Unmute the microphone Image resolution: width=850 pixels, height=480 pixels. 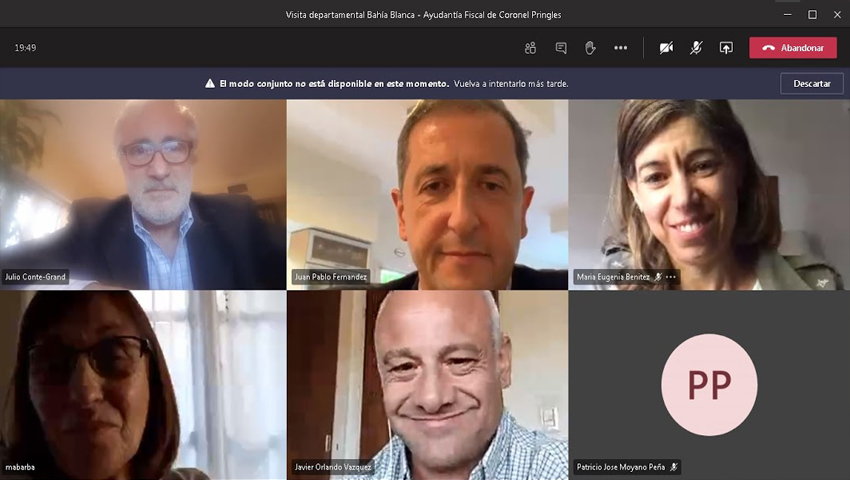(696, 48)
